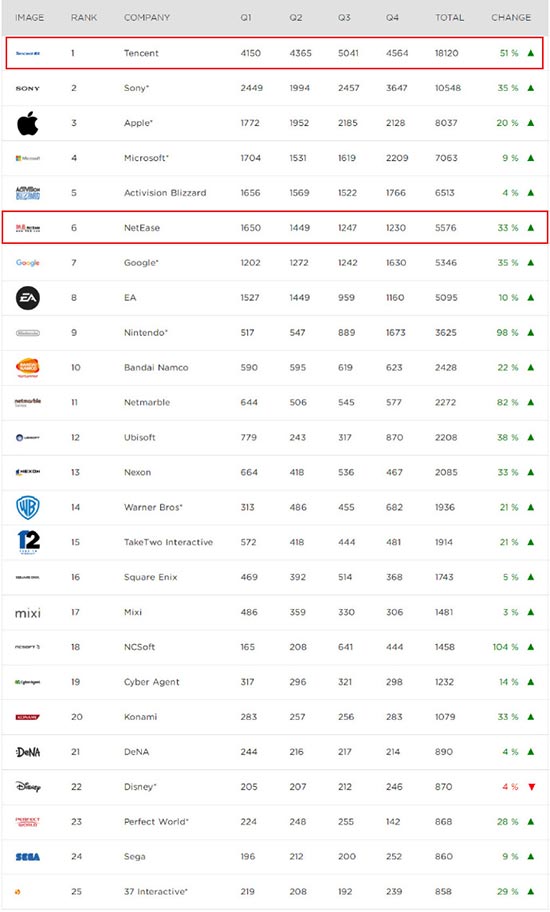This screenshot has height=912, width=550.
Task: Click Tencent's total value 18120
Action: (447, 53)
